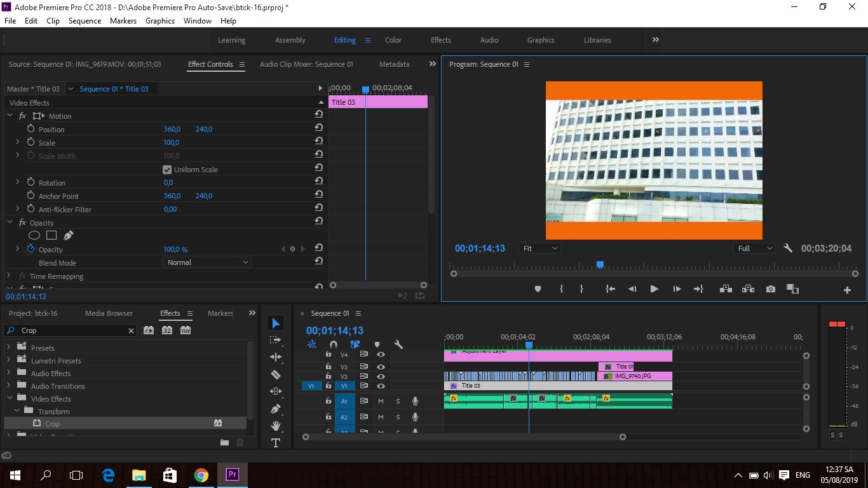Play the sequence in Program Monitor
The height and width of the screenshot is (488, 868).
(654, 289)
